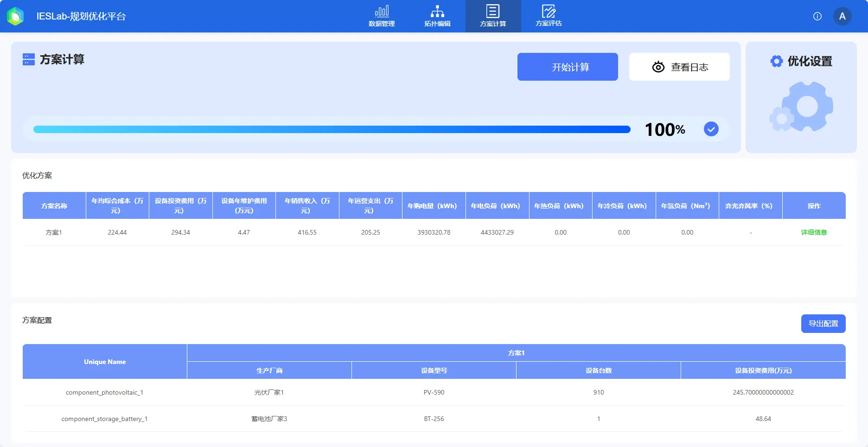Select the 方案1 name cell
Image resolution: width=868 pixels, height=447 pixels.
pos(54,232)
